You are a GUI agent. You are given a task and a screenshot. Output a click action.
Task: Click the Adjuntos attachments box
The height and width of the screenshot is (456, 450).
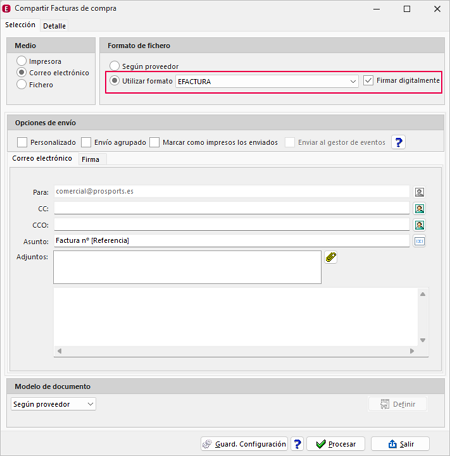[187, 267]
